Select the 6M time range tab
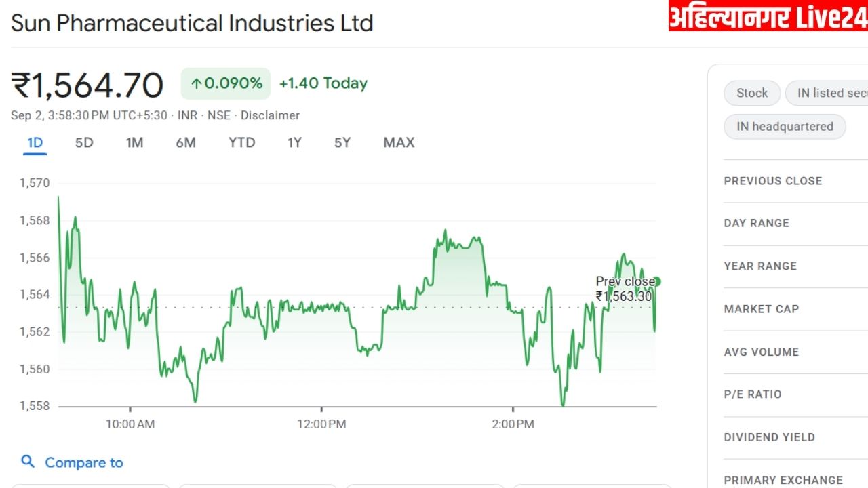Viewport: 868px width, 488px height. pos(186,142)
